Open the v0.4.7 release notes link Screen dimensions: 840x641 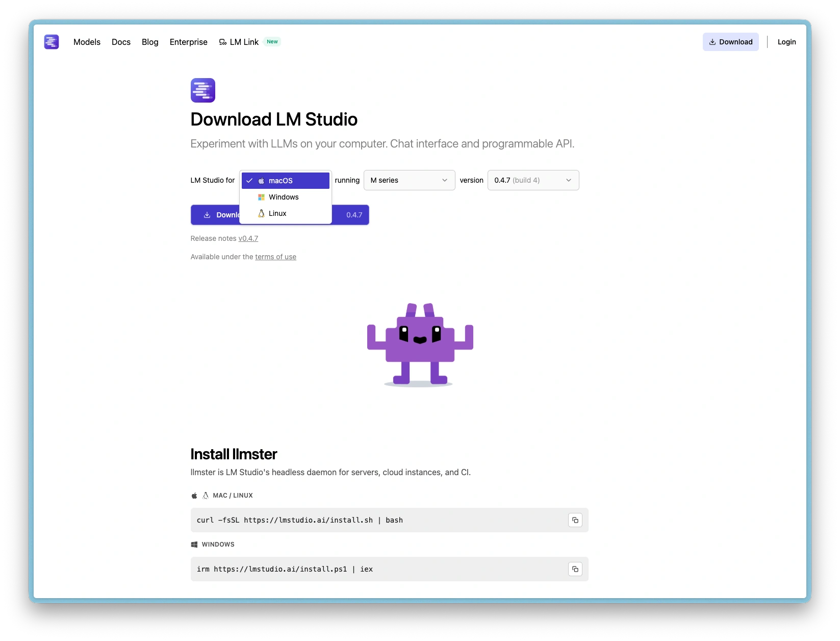coord(248,238)
